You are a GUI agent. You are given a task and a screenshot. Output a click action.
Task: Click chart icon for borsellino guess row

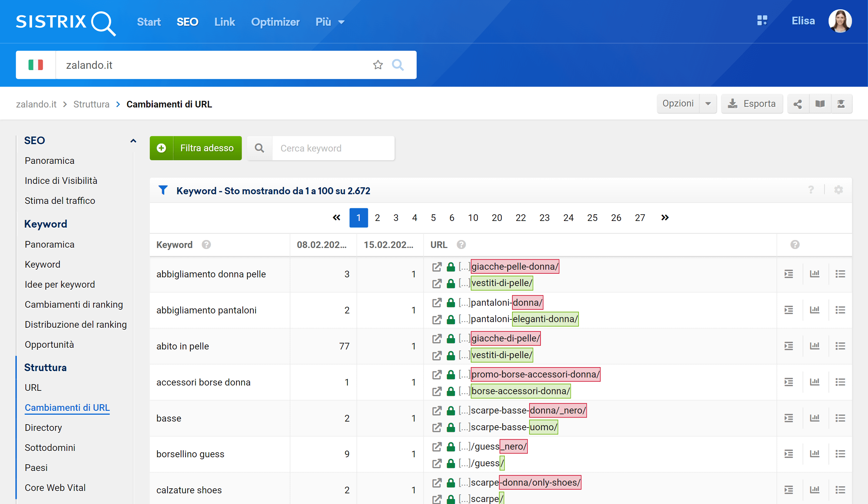click(x=814, y=454)
